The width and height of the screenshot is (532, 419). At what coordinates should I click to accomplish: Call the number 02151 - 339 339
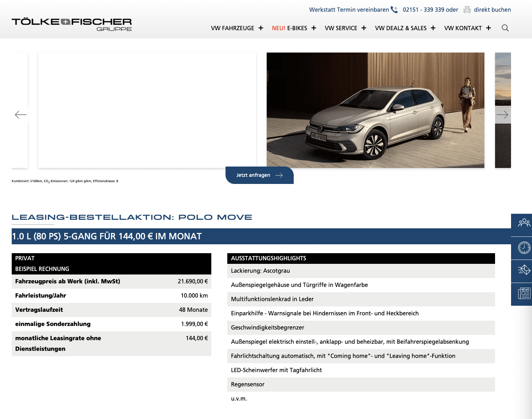point(423,10)
